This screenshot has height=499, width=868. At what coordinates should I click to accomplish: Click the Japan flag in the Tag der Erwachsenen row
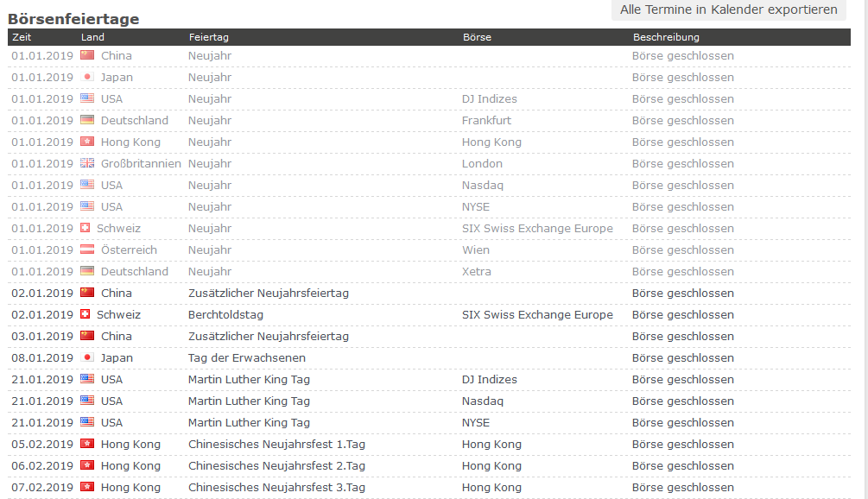coord(87,357)
